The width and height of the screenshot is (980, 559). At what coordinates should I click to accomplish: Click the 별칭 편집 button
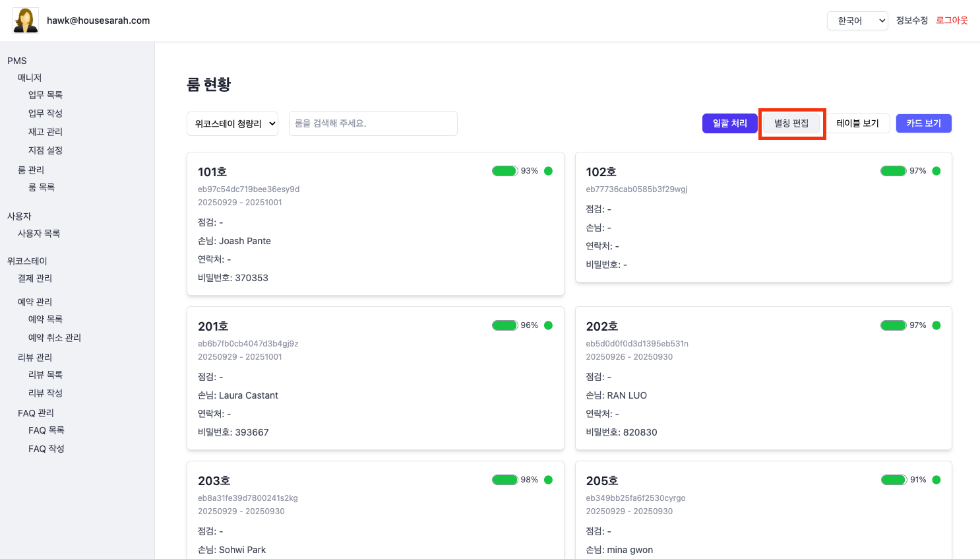791,123
